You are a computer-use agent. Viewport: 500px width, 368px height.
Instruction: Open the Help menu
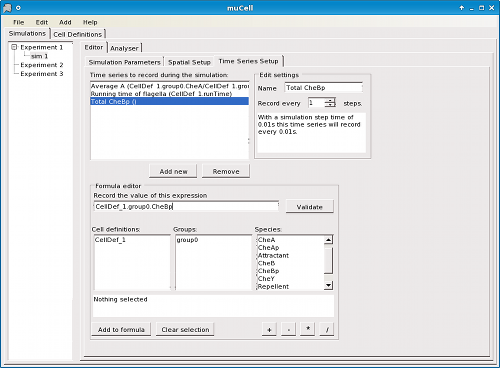(x=90, y=22)
